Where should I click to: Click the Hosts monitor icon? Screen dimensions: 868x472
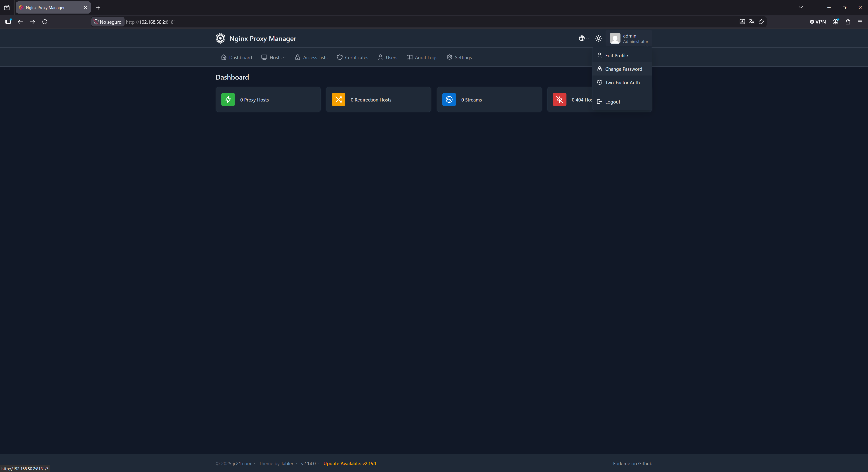(264, 57)
